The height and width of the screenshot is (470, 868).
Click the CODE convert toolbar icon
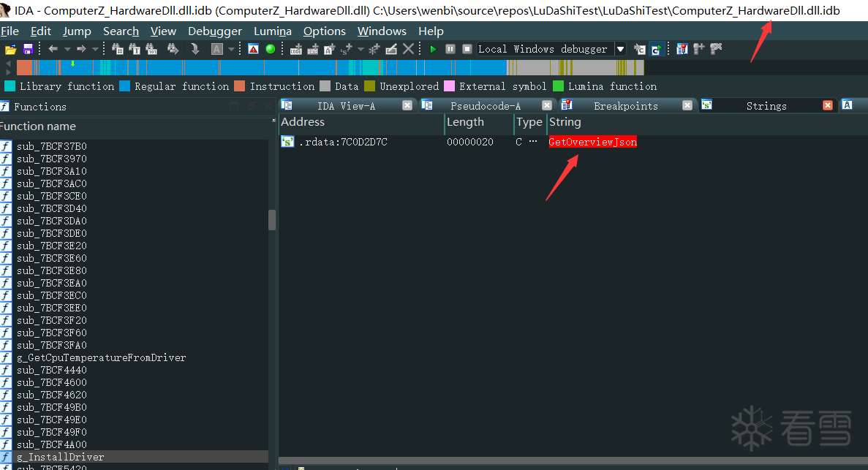click(x=296, y=49)
